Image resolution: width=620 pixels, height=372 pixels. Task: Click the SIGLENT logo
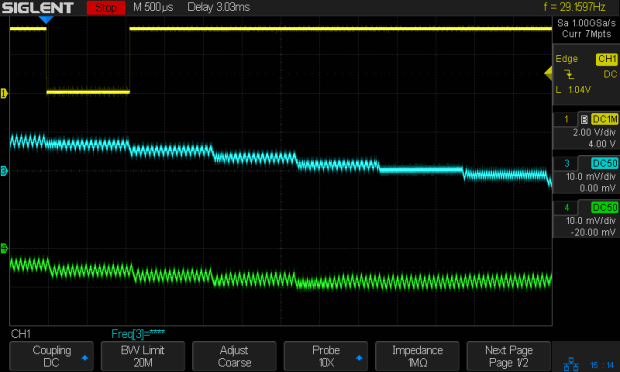pyautogui.click(x=38, y=8)
